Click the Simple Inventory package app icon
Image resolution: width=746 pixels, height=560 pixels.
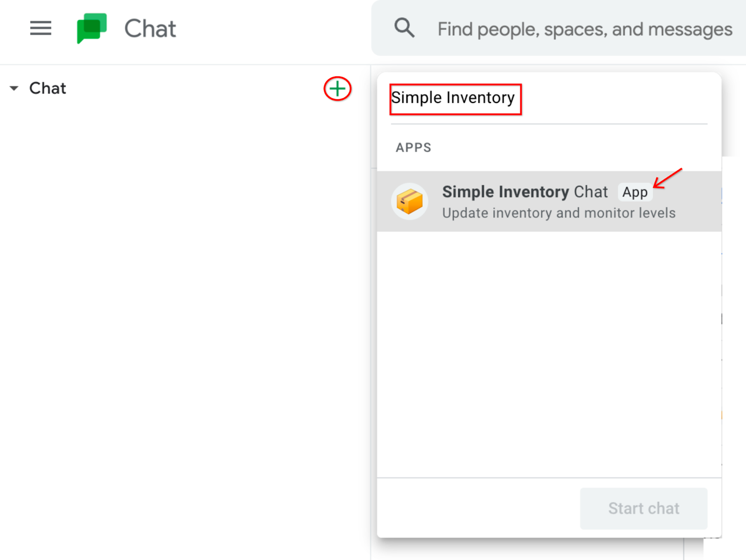[x=409, y=201]
